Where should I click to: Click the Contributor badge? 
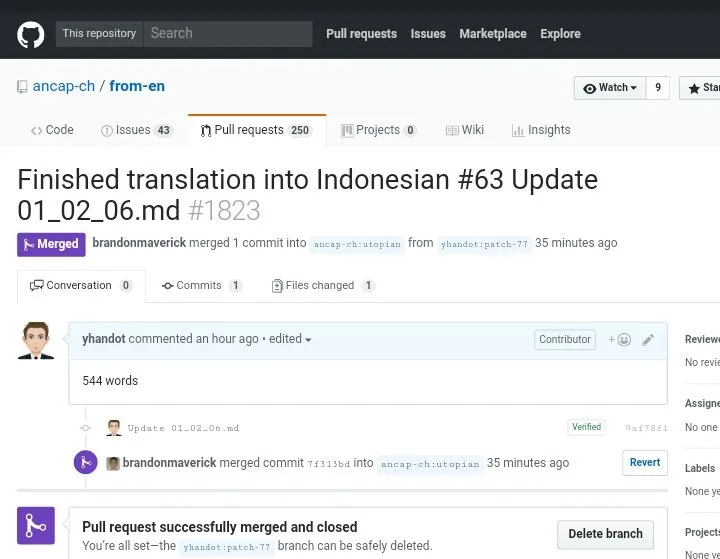[x=565, y=339]
